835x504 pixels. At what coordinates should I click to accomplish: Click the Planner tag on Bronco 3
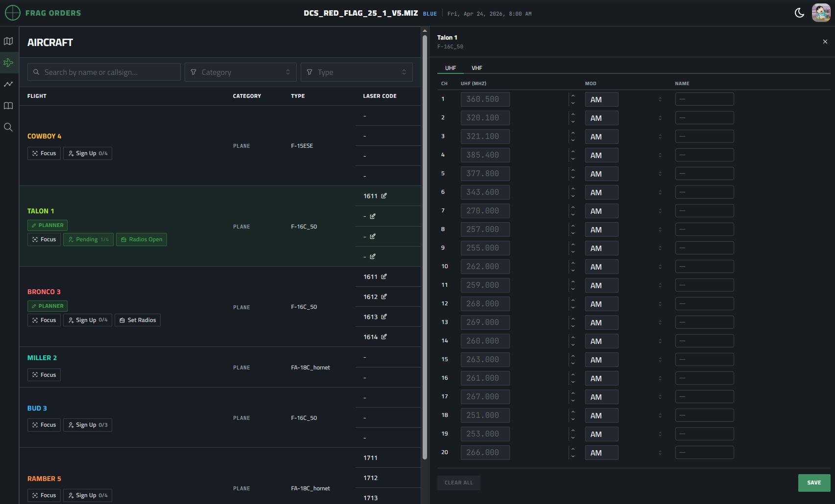48,306
